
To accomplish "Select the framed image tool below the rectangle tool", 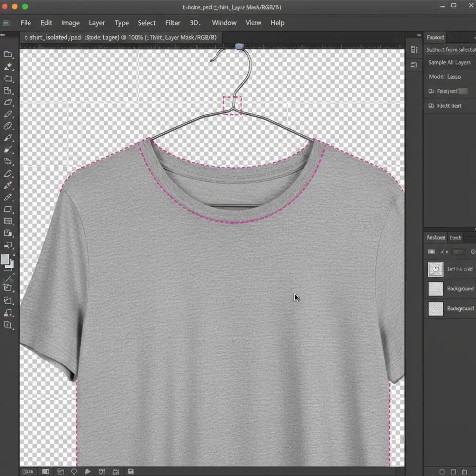I will point(8,221).
